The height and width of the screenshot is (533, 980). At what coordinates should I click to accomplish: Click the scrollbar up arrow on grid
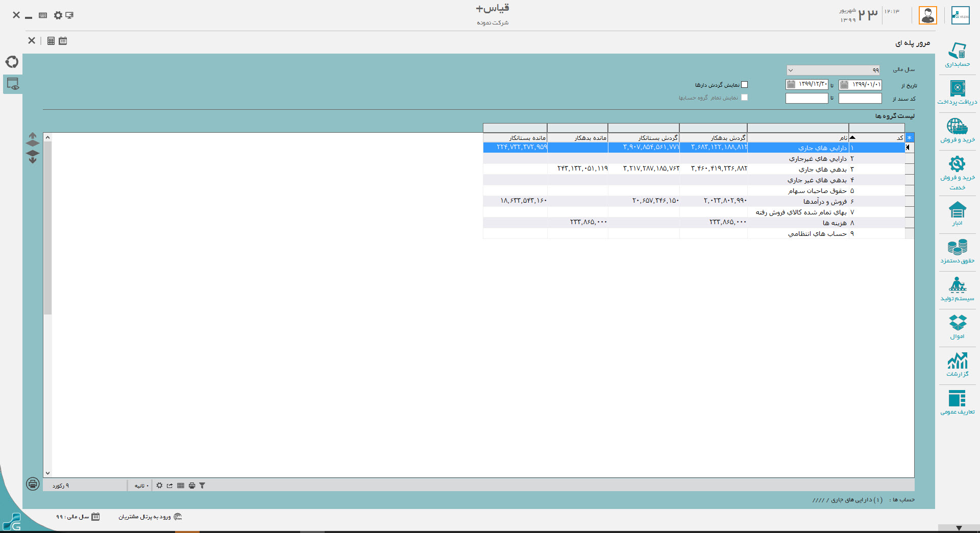47,137
